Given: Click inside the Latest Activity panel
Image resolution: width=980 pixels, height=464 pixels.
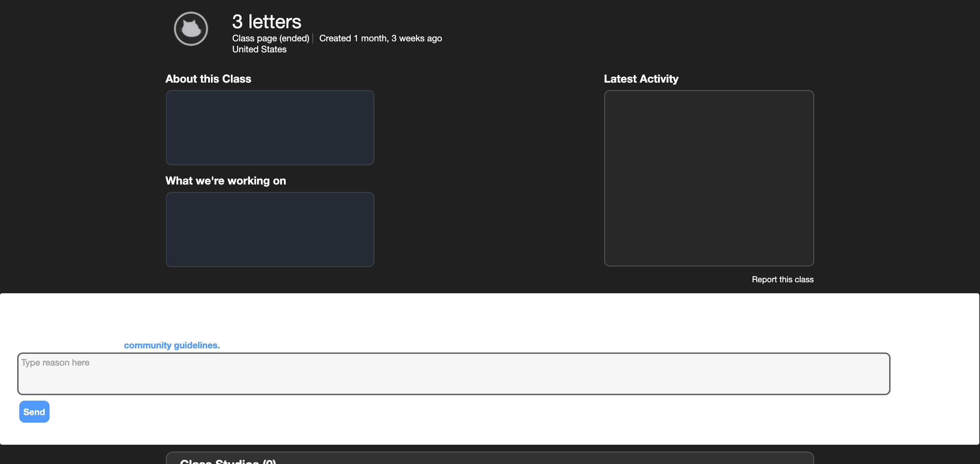Looking at the screenshot, I should pyautogui.click(x=709, y=179).
